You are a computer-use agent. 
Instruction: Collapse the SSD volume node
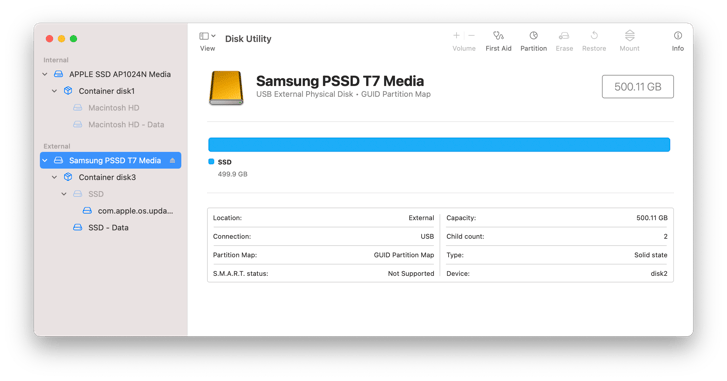[x=64, y=194]
